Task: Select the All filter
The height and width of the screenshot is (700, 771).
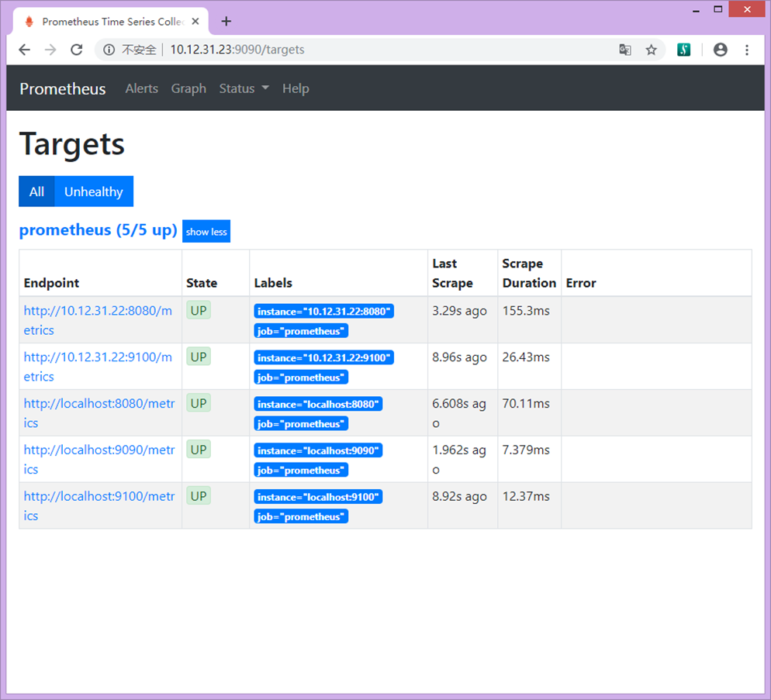Action: tap(36, 191)
